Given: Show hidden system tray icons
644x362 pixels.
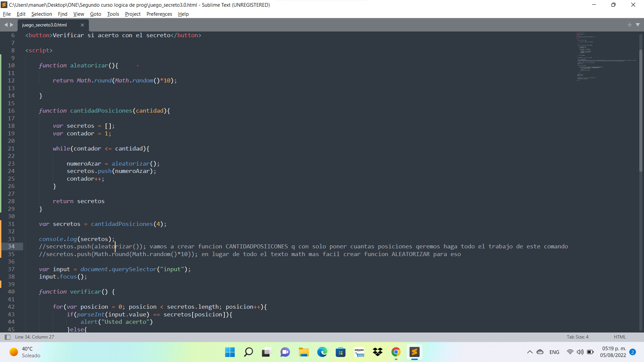Looking at the screenshot, I should click(530, 352).
